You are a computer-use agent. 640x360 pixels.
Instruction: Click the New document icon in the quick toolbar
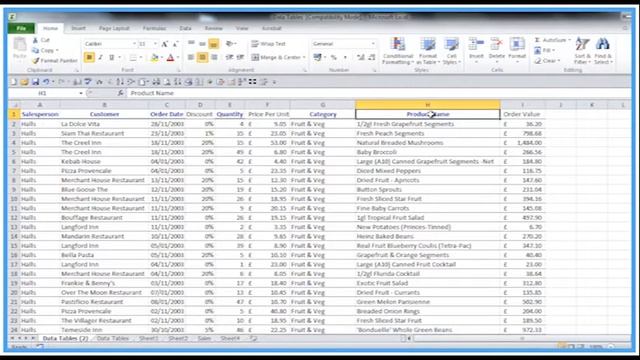(14, 82)
